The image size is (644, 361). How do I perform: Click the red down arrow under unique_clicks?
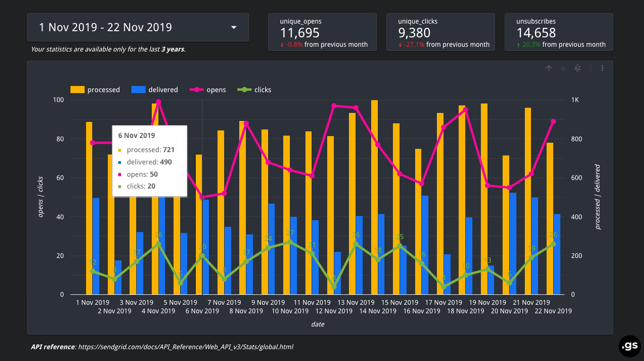[400, 45]
